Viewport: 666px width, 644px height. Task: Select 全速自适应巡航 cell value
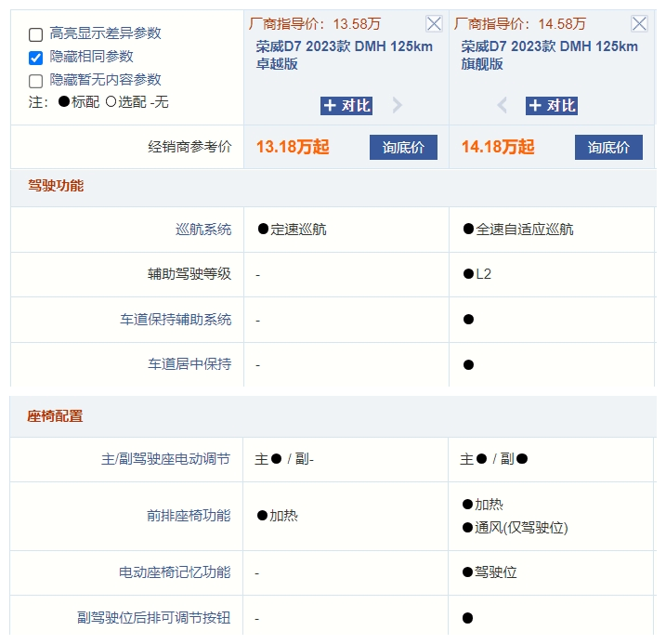click(518, 230)
